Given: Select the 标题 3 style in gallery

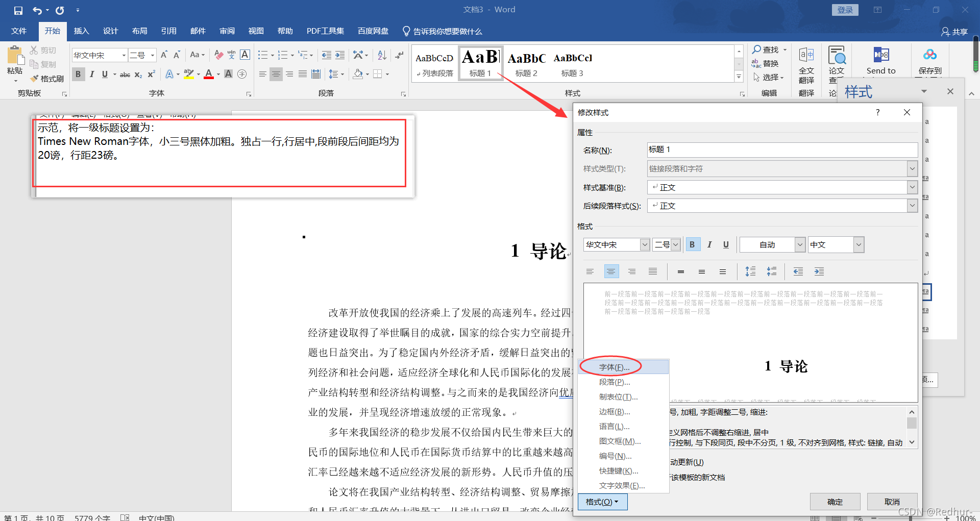Looking at the screenshot, I should pyautogui.click(x=573, y=63).
